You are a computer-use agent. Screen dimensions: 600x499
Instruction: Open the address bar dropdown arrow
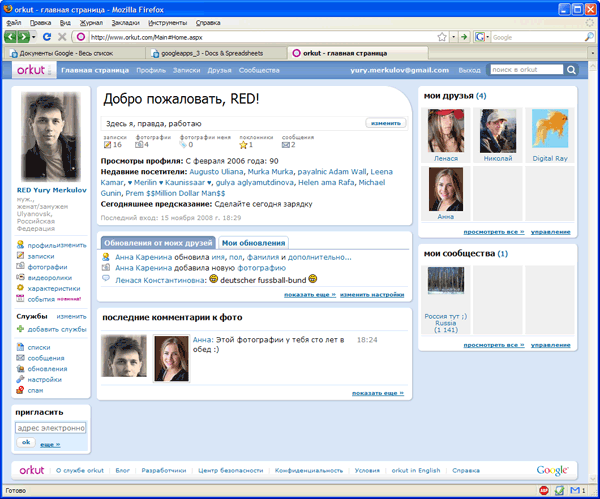click(x=454, y=37)
